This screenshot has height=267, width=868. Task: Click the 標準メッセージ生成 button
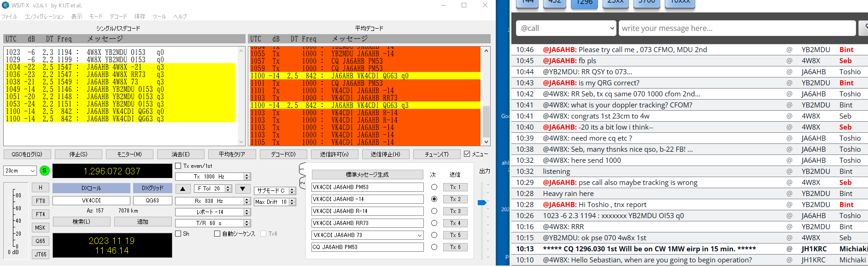[367, 175]
